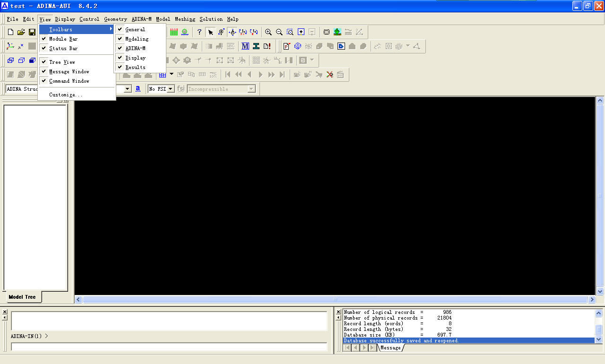Screen dimensions: 605x364
Task: Open the Help menu
Action: click(233, 19)
